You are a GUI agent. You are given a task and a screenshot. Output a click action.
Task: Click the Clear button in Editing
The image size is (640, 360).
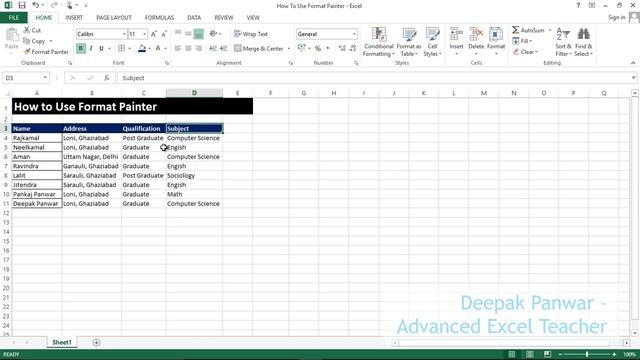point(525,52)
